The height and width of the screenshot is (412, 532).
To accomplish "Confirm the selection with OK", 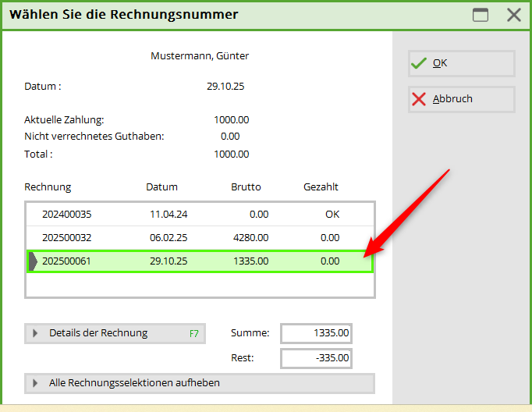I will [462, 63].
